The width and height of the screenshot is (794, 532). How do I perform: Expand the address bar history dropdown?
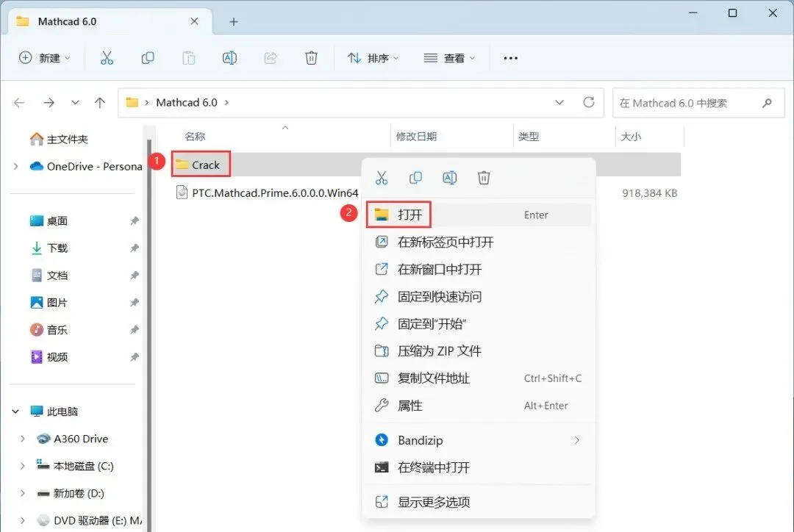[x=559, y=102]
